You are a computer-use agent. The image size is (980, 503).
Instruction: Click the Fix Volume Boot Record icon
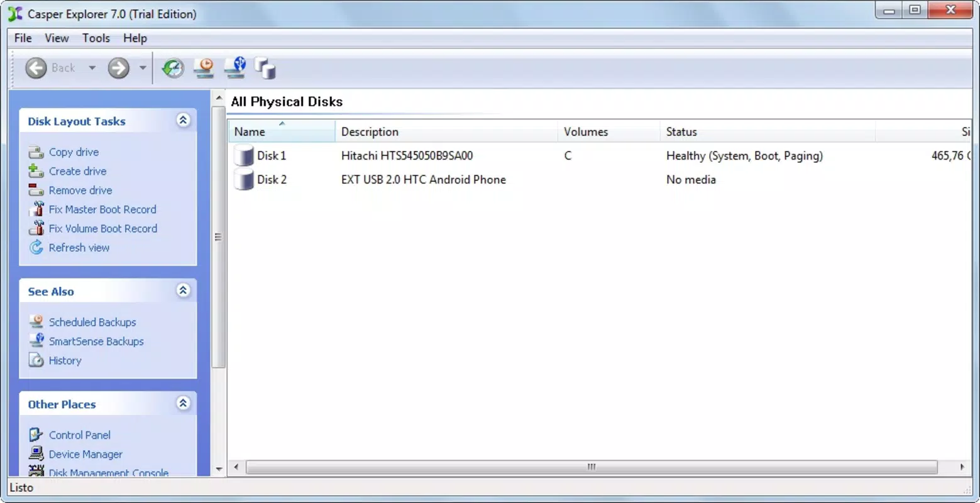coord(36,228)
